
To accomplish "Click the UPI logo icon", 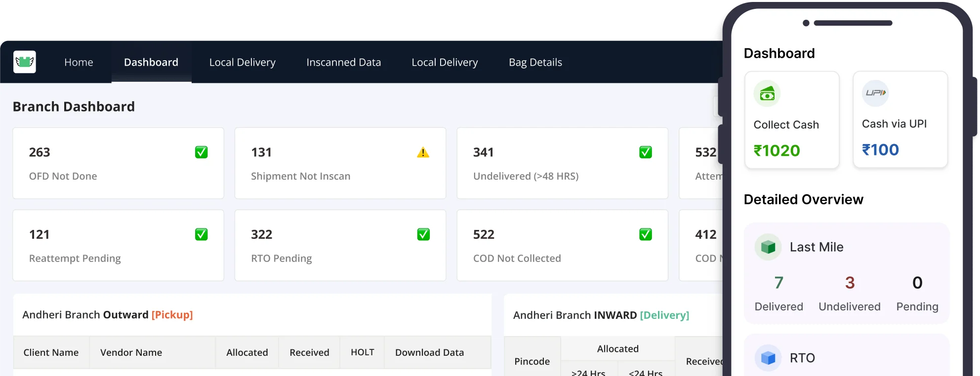I will pyautogui.click(x=875, y=93).
